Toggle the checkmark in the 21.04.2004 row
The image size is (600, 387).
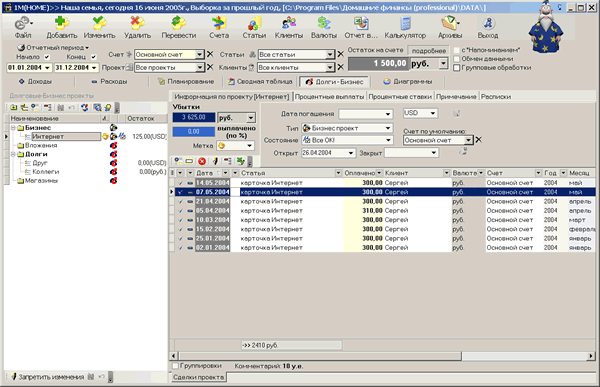tap(180, 201)
